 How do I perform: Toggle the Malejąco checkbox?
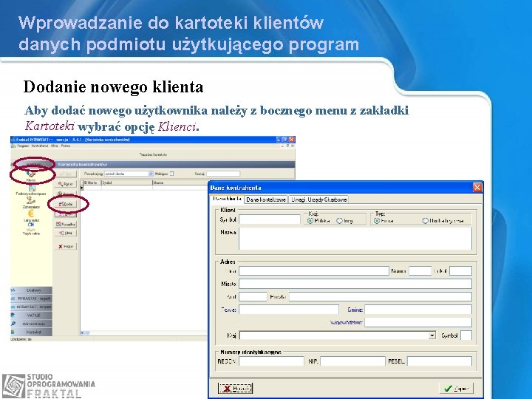click(x=171, y=174)
